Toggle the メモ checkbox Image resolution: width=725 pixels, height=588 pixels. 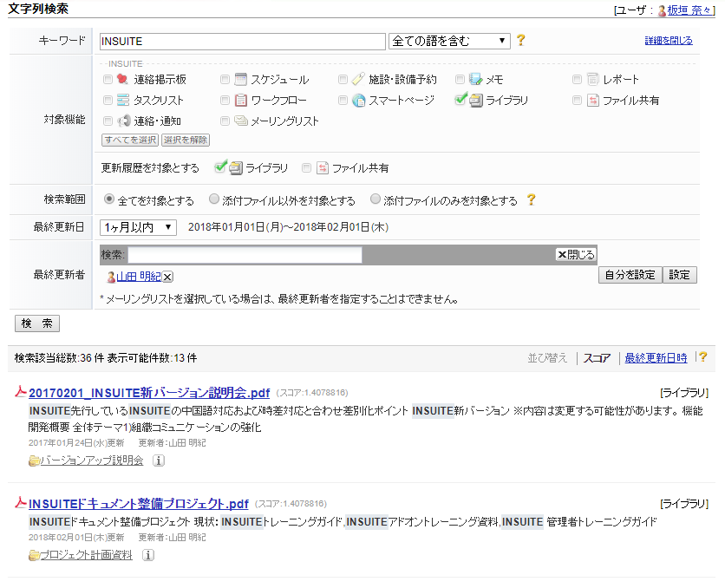[x=460, y=80]
